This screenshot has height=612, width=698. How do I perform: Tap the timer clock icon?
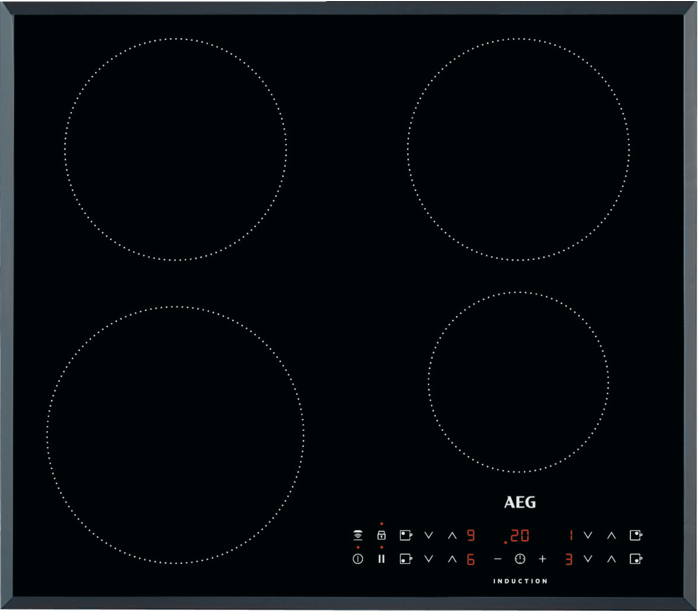(x=520, y=559)
